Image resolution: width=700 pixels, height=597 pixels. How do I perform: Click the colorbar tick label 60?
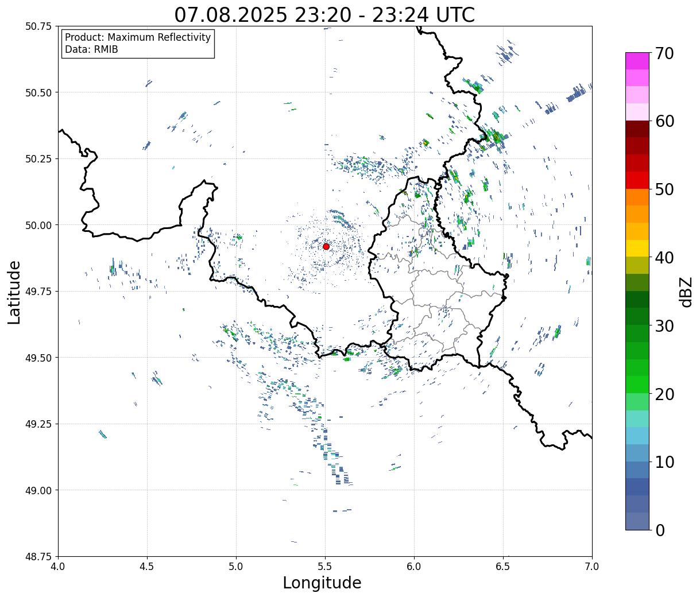664,121
